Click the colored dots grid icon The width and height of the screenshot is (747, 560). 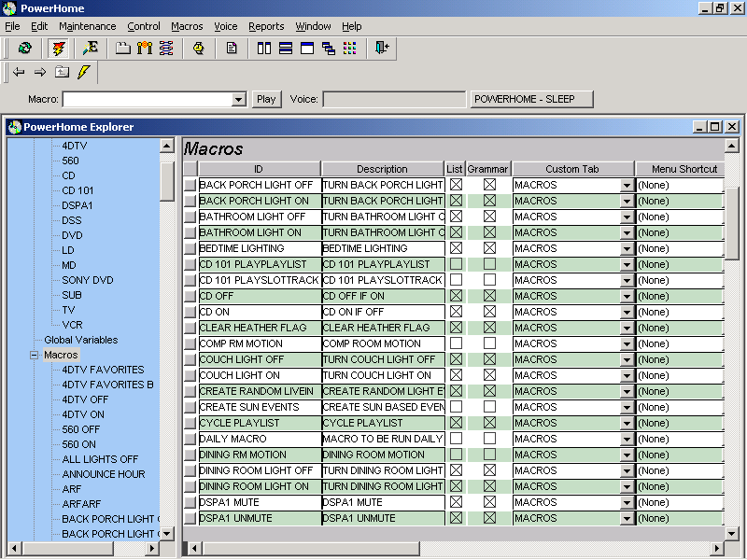[x=349, y=49]
